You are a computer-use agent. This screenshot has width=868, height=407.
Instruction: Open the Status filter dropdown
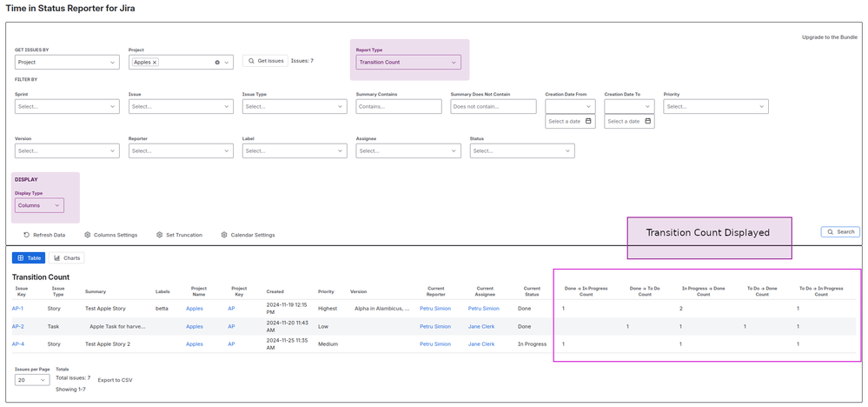pyautogui.click(x=522, y=150)
